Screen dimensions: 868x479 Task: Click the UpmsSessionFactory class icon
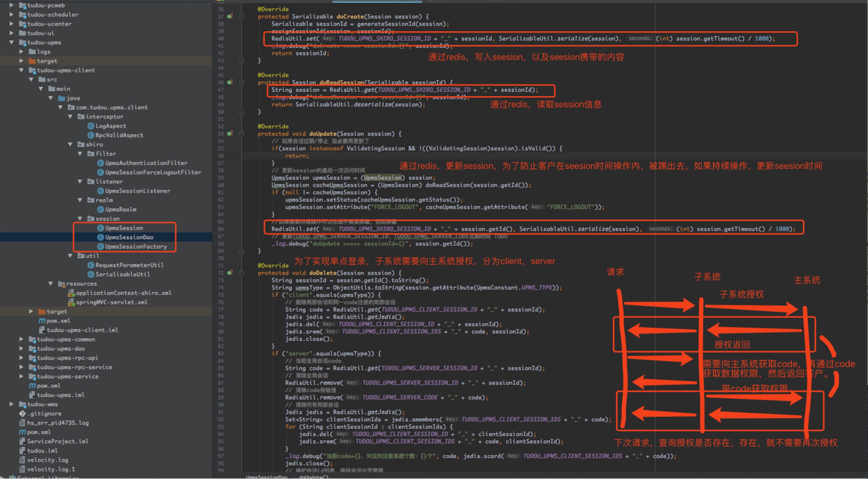point(100,246)
